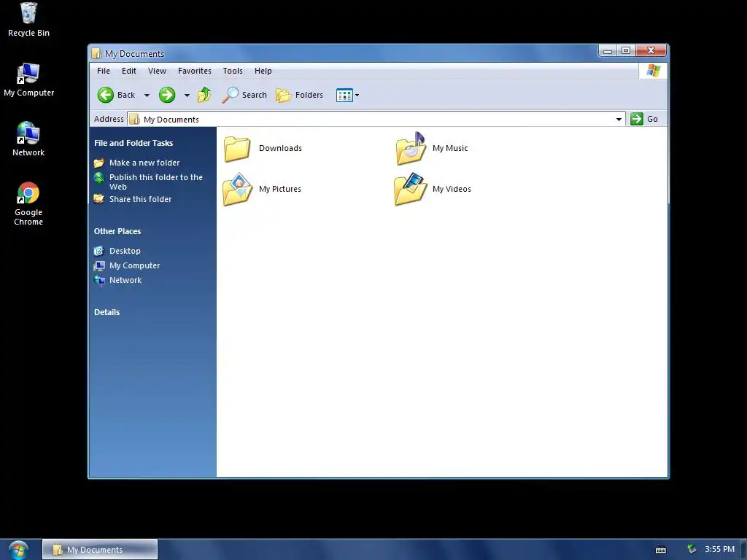
Task: Select the My Pictures folder icon
Action: 237,189
